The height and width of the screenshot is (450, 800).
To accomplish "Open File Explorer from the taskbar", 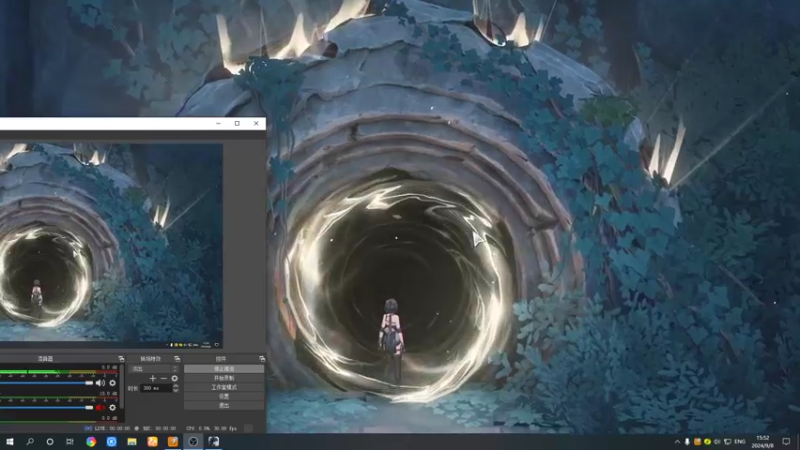I will (132, 441).
